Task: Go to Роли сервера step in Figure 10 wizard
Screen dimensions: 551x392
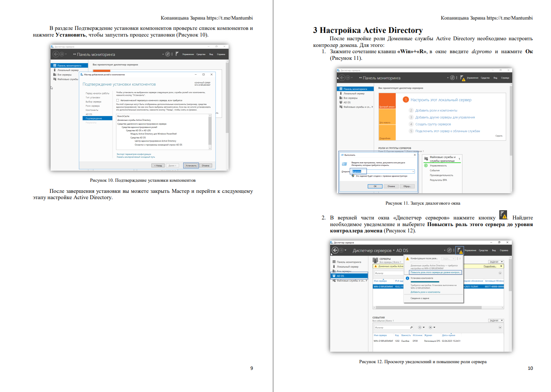Action: [x=93, y=106]
